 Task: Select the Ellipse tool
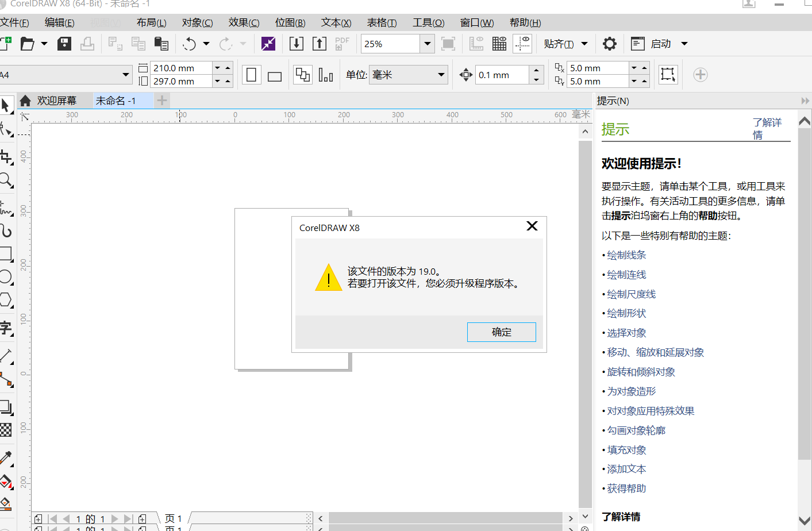click(x=7, y=277)
